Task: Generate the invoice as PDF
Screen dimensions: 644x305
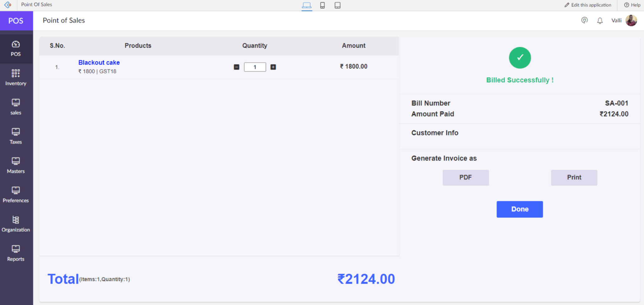Action: (465, 177)
